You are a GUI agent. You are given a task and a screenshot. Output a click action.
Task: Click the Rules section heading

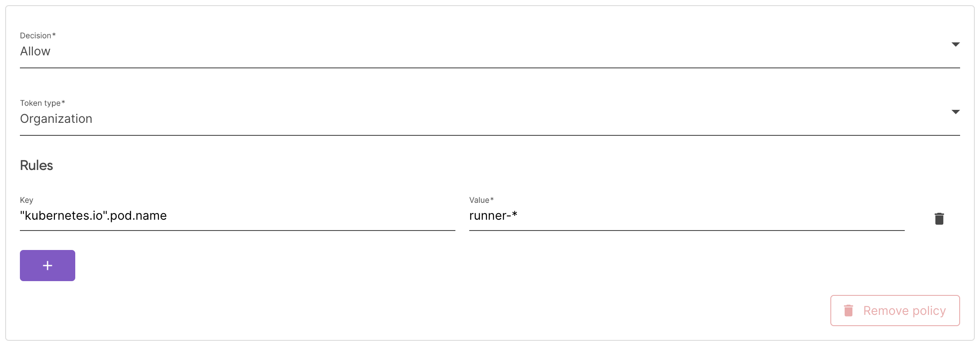point(36,165)
